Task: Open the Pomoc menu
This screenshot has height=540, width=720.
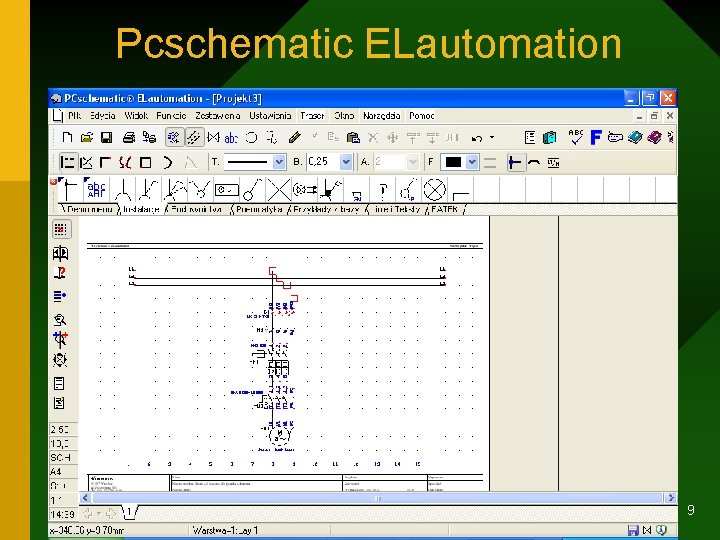Action: [422, 116]
